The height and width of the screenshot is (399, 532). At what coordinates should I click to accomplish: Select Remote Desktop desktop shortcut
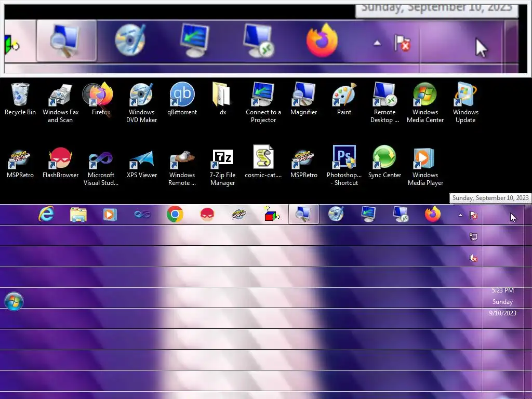pyautogui.click(x=385, y=102)
